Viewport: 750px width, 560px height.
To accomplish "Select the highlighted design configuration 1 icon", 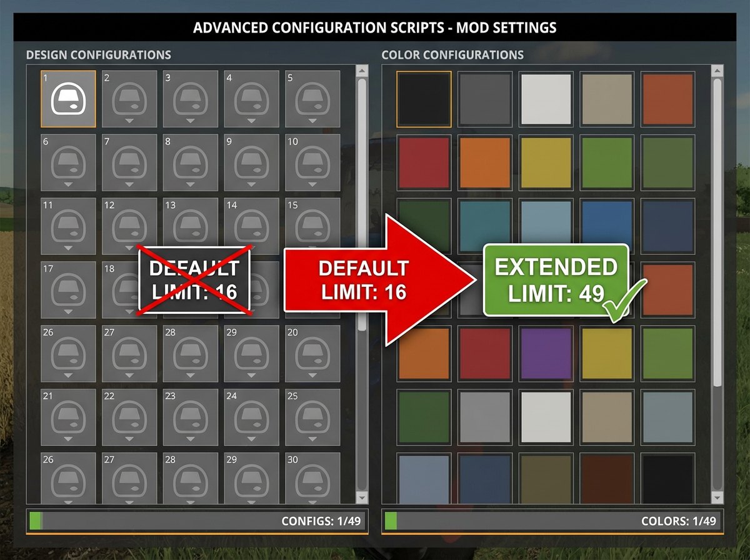I will 68,99.
